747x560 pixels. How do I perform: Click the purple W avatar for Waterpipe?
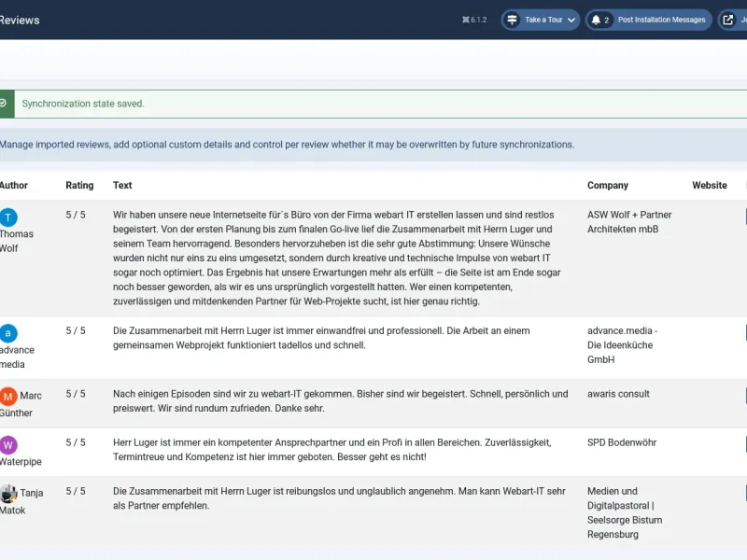point(8,445)
